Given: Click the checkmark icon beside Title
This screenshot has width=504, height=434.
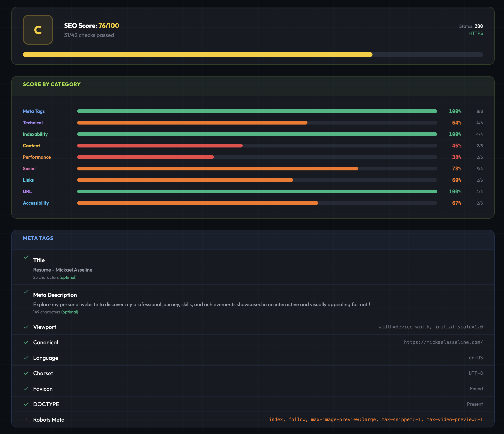Looking at the screenshot, I should coord(26,257).
